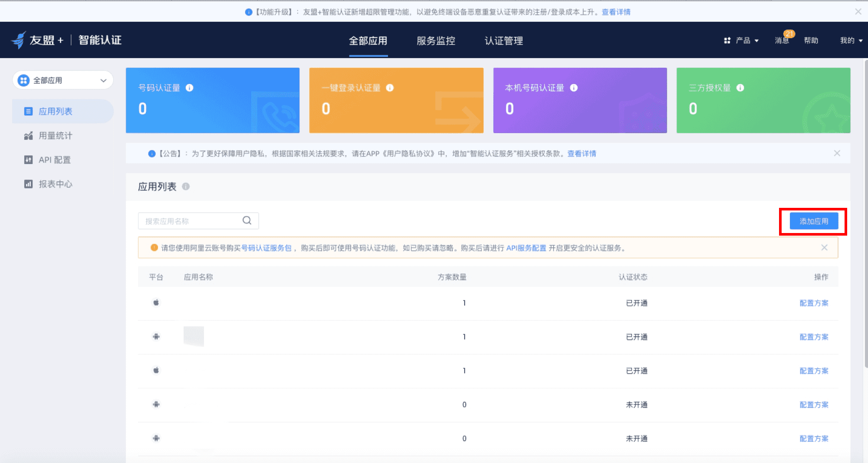Click the search magnifier icon

point(247,220)
